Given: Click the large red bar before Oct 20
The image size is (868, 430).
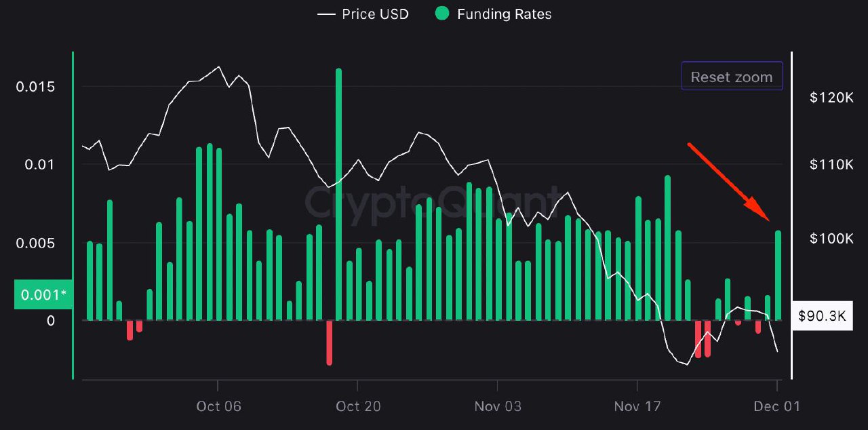Looking at the screenshot, I should (x=330, y=343).
